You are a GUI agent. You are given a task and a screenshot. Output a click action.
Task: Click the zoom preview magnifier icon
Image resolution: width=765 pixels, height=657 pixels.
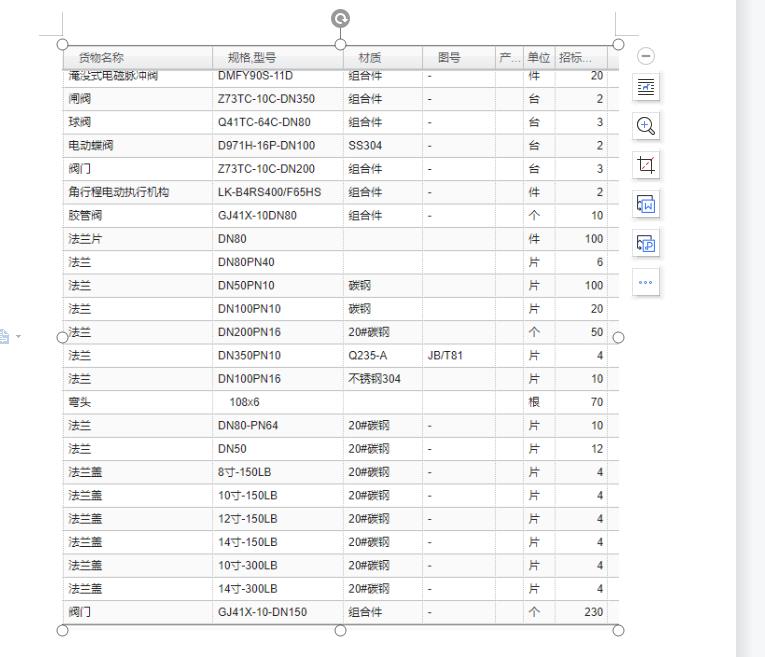point(646,125)
